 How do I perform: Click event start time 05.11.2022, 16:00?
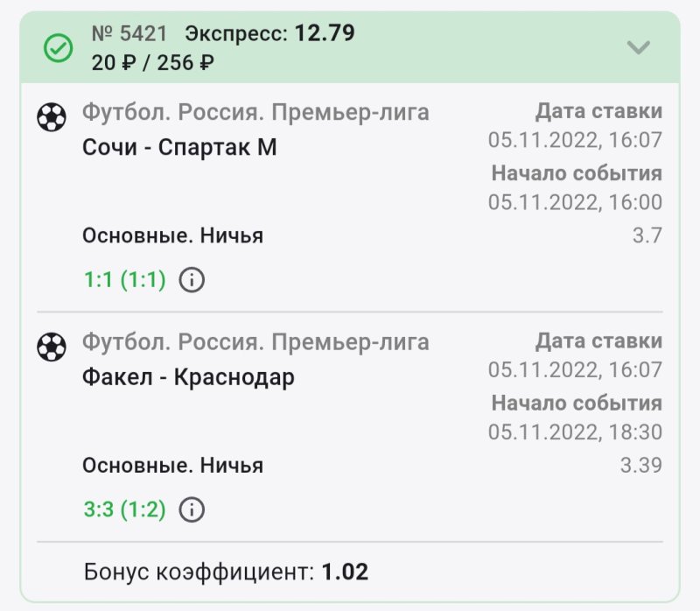click(x=575, y=202)
